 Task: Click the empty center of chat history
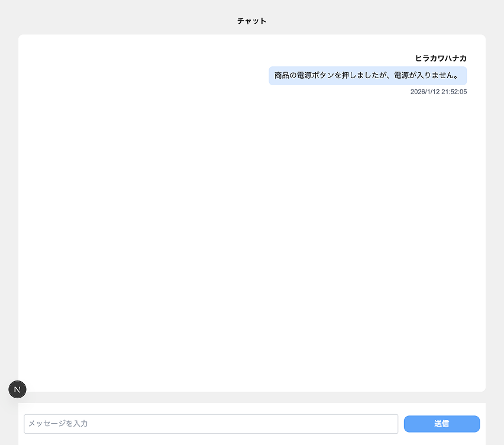click(252, 237)
